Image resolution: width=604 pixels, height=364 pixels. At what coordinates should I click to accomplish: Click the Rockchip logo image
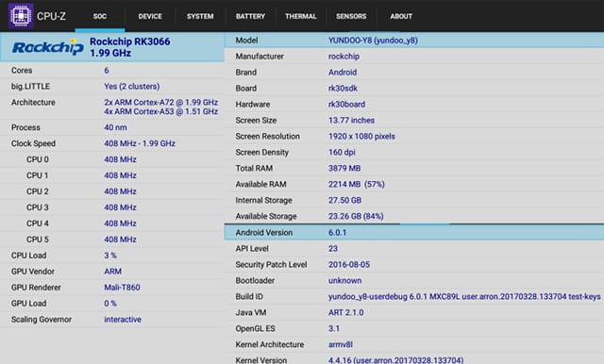48,47
